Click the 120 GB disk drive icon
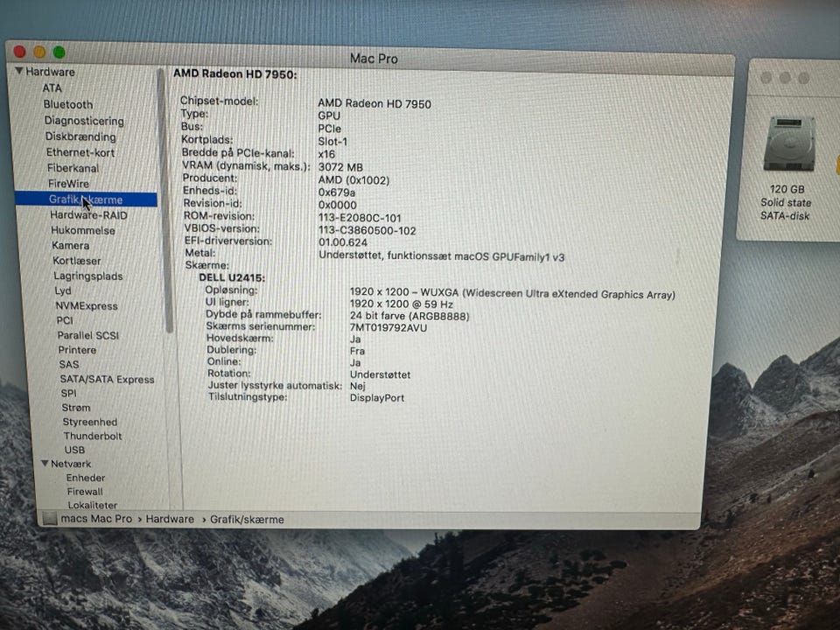Screen dimensions: 840x630 789,144
